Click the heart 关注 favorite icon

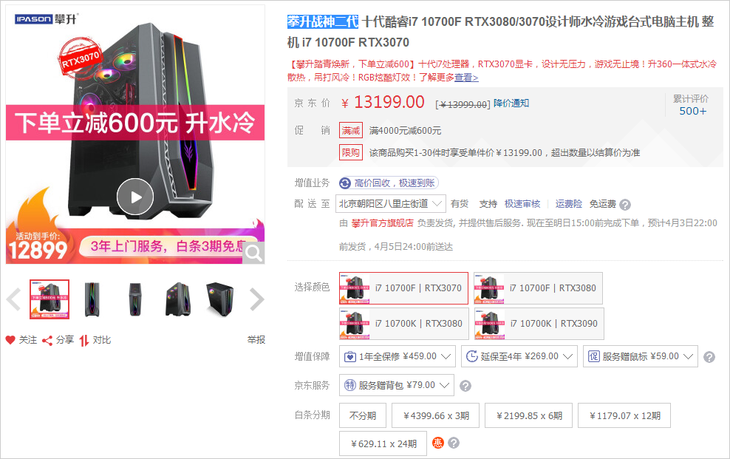pos(10,340)
